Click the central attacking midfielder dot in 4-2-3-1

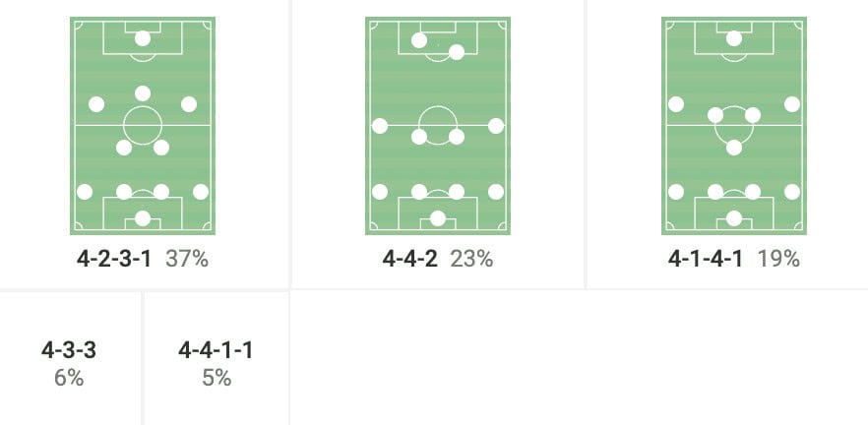(x=143, y=93)
